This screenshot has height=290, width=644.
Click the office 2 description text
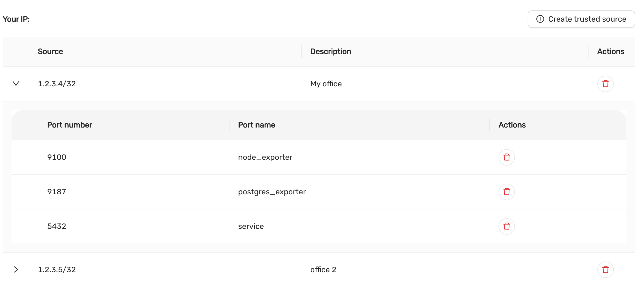[x=323, y=269]
